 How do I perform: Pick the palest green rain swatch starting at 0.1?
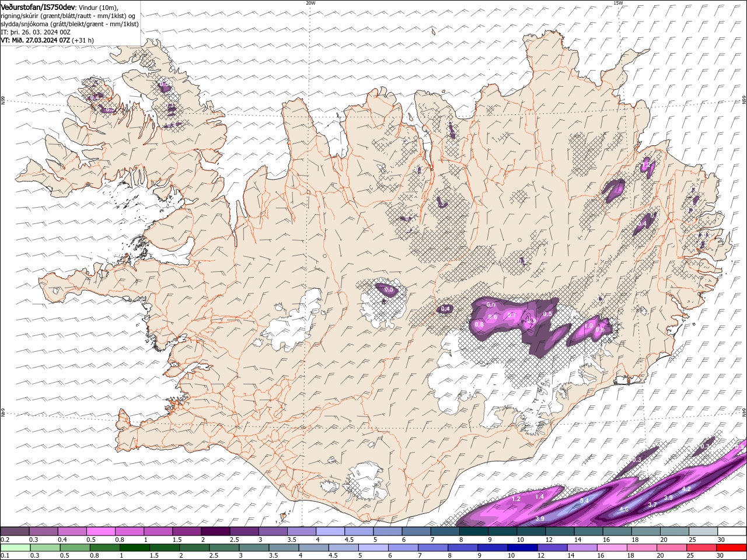[x=15, y=547]
